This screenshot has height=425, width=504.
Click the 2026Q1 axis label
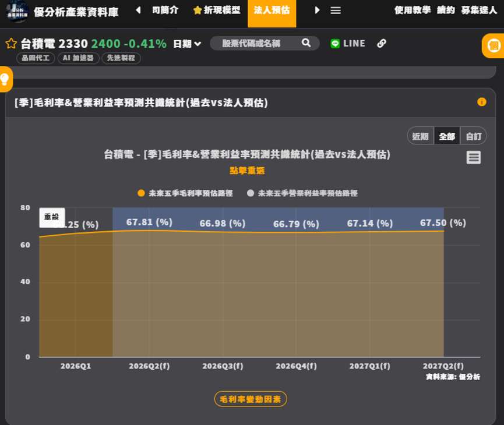coord(76,366)
